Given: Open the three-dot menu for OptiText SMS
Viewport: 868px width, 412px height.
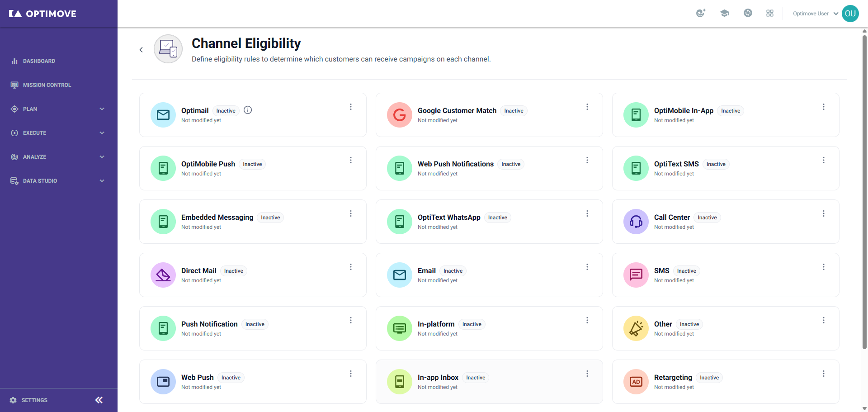Looking at the screenshot, I should (x=824, y=160).
